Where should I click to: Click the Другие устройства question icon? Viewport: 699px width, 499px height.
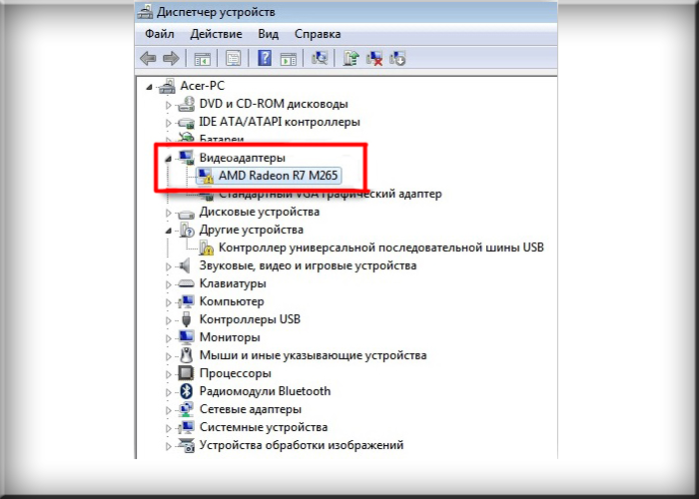(x=187, y=230)
